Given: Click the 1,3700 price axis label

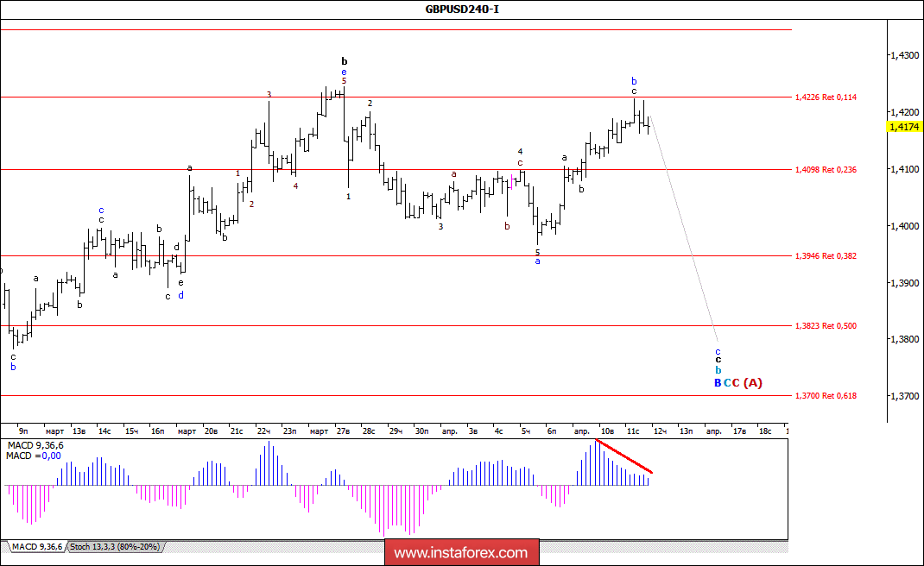Looking at the screenshot, I should (904, 396).
